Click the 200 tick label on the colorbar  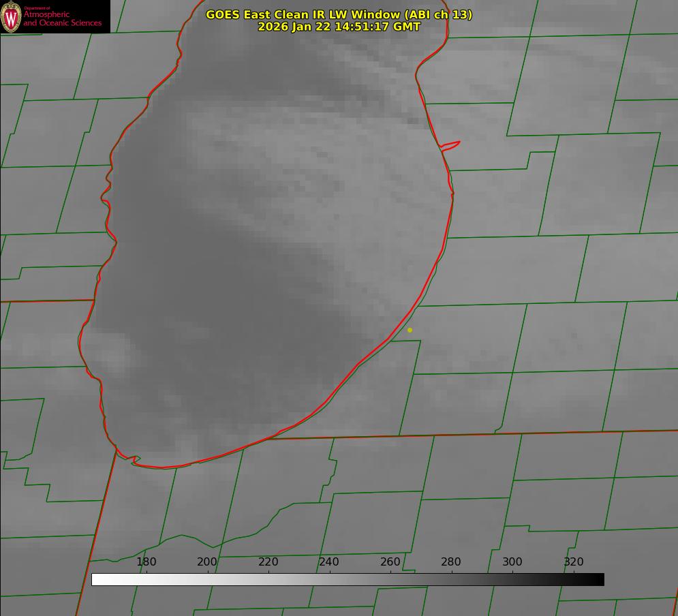[x=207, y=561]
